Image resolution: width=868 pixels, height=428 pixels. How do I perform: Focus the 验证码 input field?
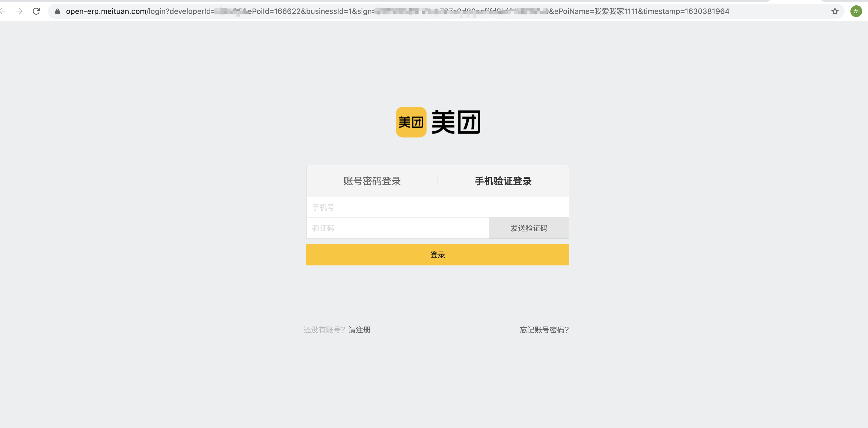398,228
